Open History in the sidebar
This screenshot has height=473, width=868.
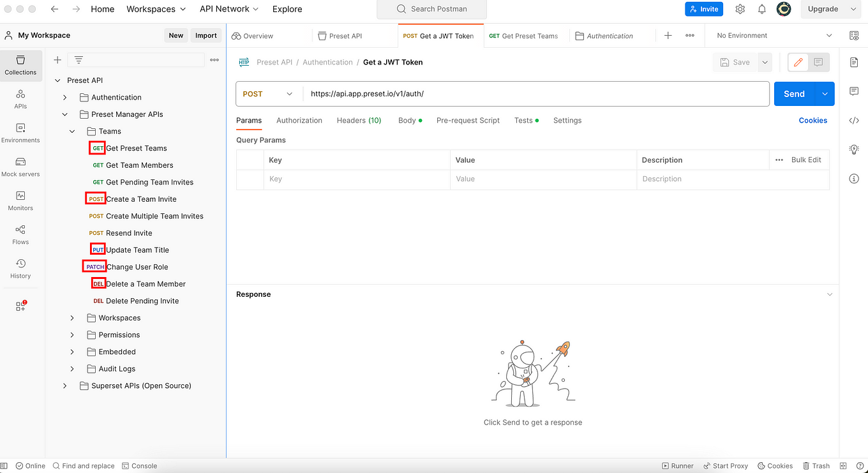(20, 268)
